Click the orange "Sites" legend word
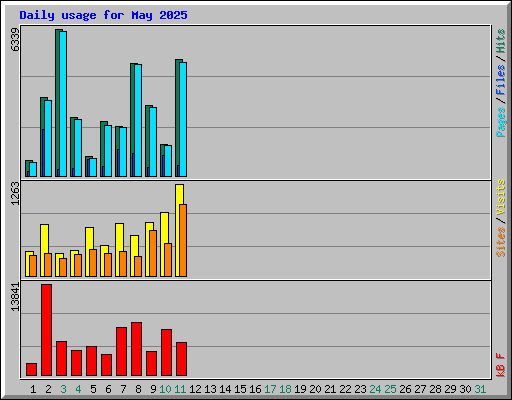 501,242
